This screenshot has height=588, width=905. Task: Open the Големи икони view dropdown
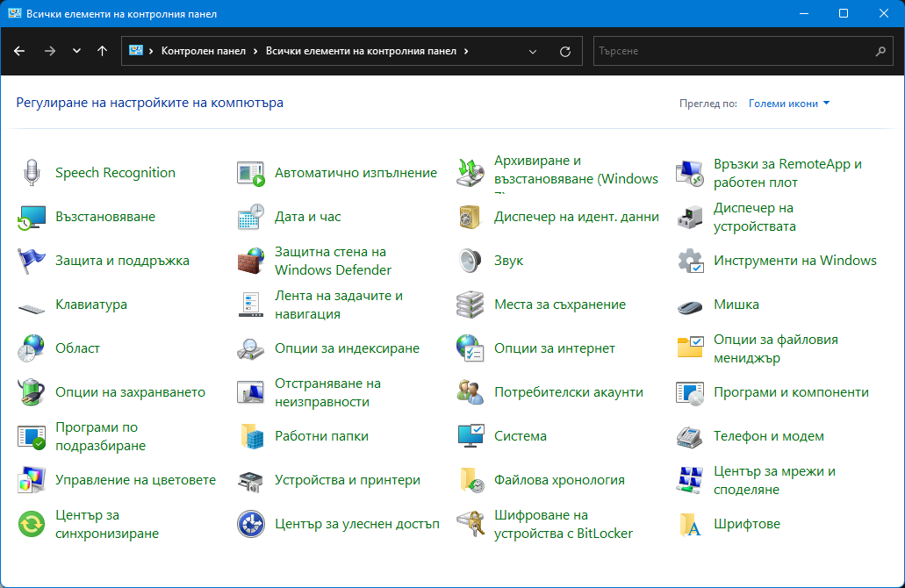tap(789, 104)
